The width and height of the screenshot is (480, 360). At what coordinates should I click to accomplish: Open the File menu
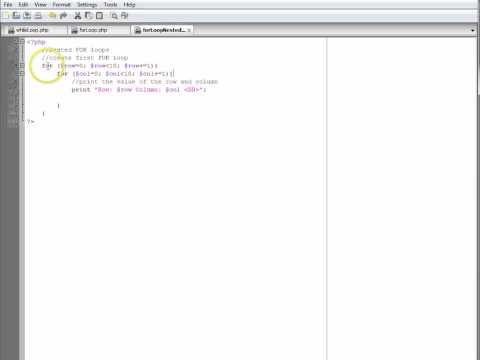tap(8, 5)
